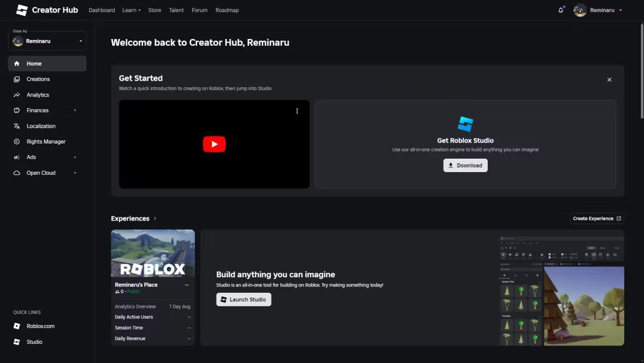Open the Learn dropdown in the top nav

click(x=131, y=10)
